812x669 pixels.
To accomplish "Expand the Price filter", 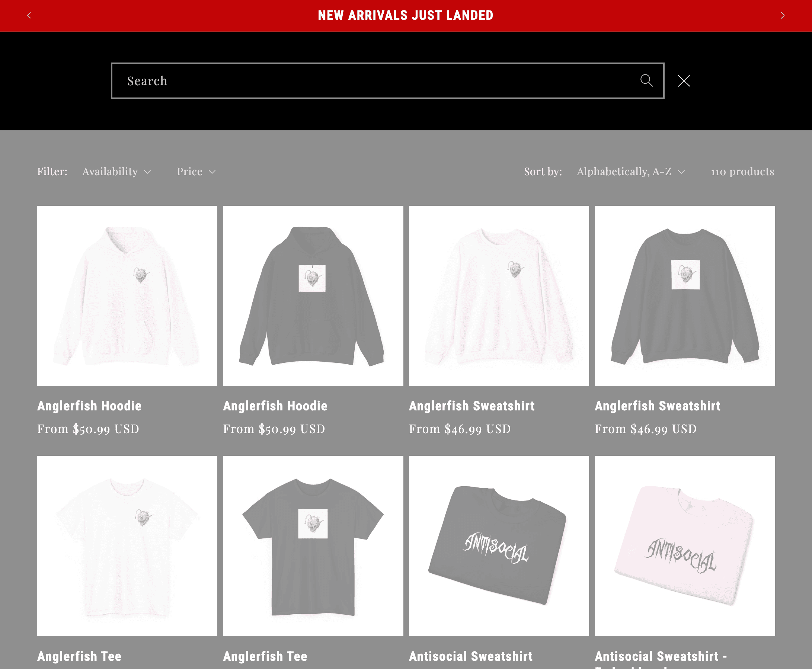I will coord(196,172).
